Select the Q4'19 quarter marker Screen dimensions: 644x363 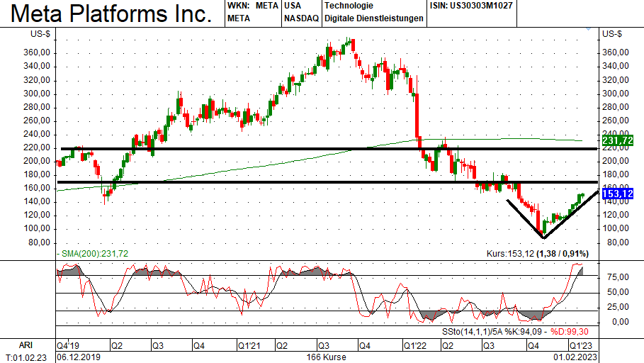click(x=68, y=345)
